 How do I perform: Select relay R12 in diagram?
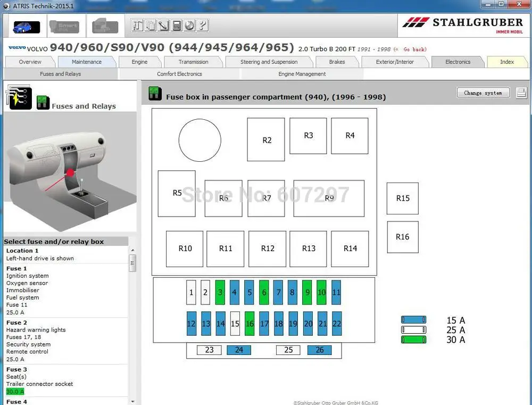point(268,249)
